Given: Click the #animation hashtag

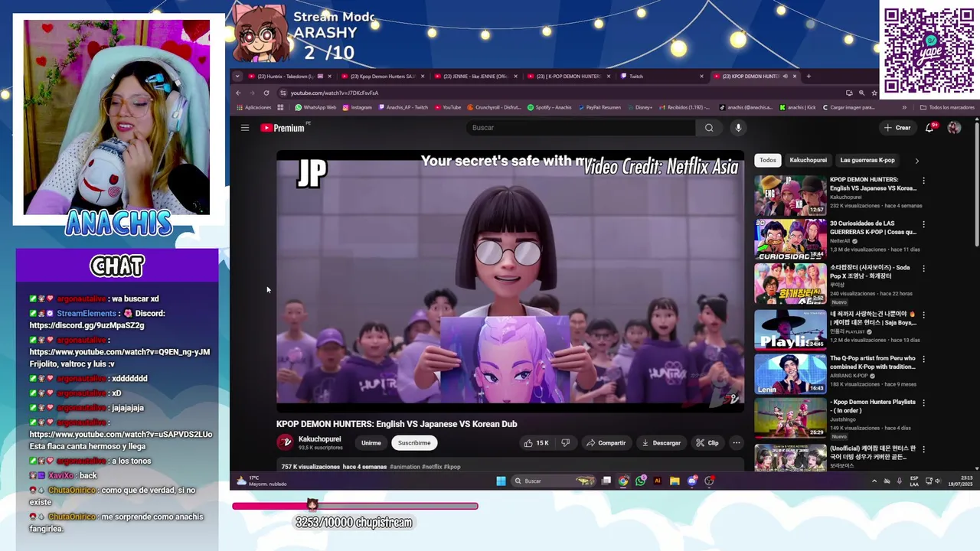Looking at the screenshot, I should click(404, 467).
